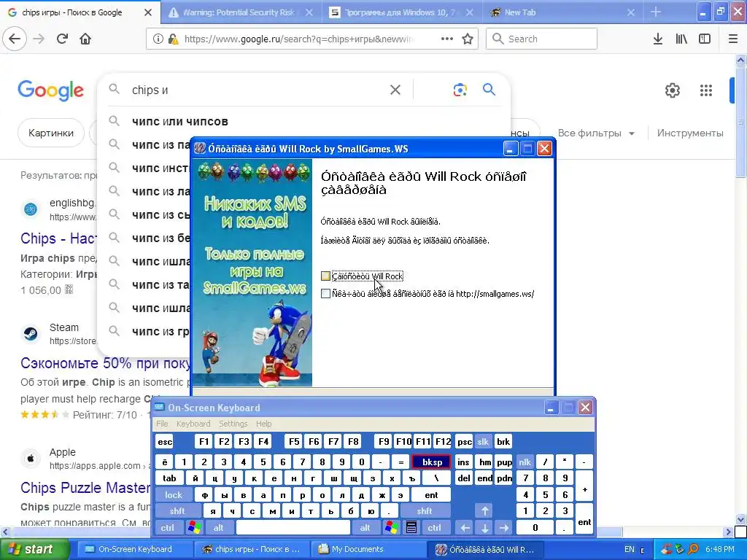Click the context menu key on keyboard

pos(411,527)
